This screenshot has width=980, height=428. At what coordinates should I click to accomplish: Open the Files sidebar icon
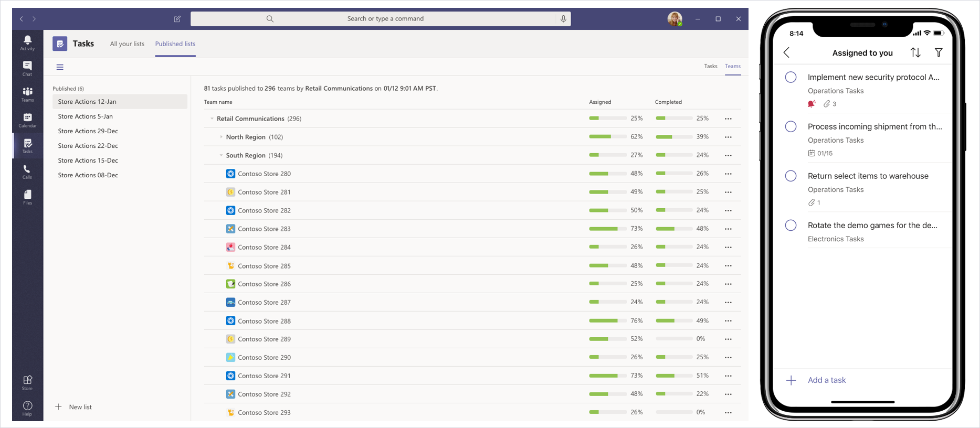click(27, 197)
